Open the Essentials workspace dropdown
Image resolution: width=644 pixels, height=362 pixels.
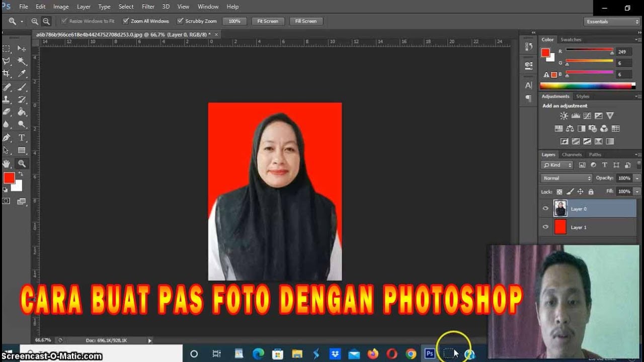coord(612,22)
